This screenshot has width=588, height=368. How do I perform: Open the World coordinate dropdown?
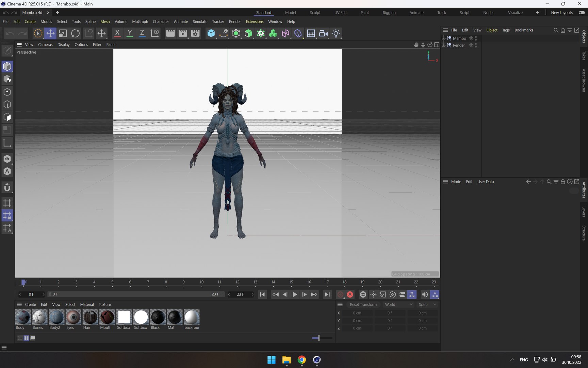[x=398, y=305]
